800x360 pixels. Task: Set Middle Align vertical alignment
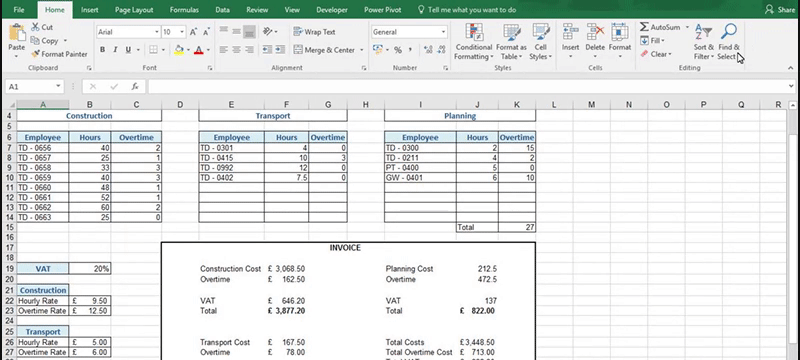pos(236,32)
